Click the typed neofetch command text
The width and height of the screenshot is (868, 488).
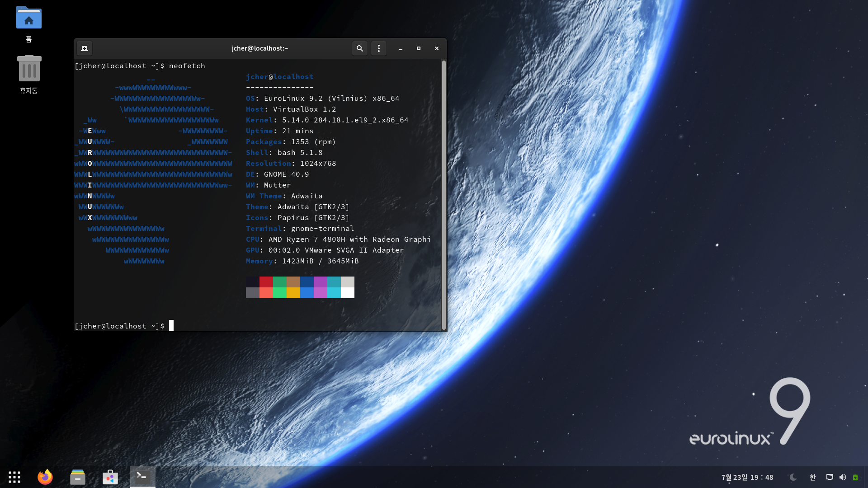187,66
